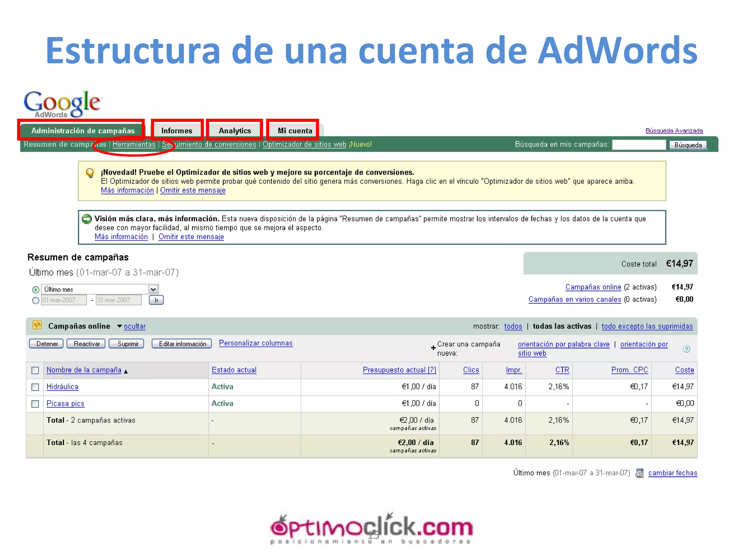
Task: Switch to the Informes tab
Action: pyautogui.click(x=177, y=131)
